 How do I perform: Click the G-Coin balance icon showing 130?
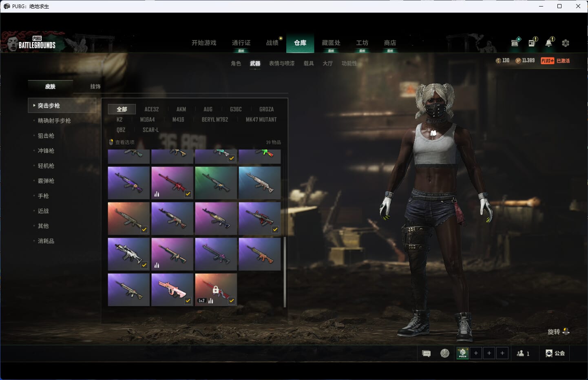click(x=498, y=60)
